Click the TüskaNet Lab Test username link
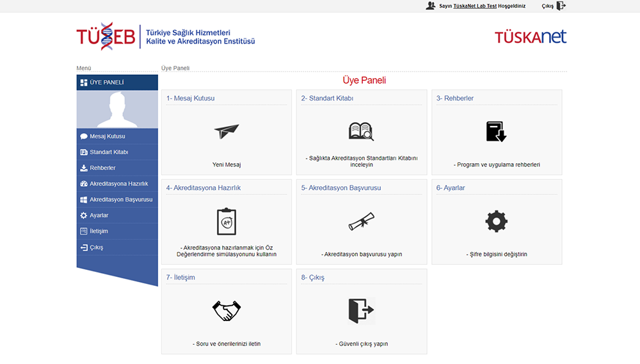 (x=475, y=6)
